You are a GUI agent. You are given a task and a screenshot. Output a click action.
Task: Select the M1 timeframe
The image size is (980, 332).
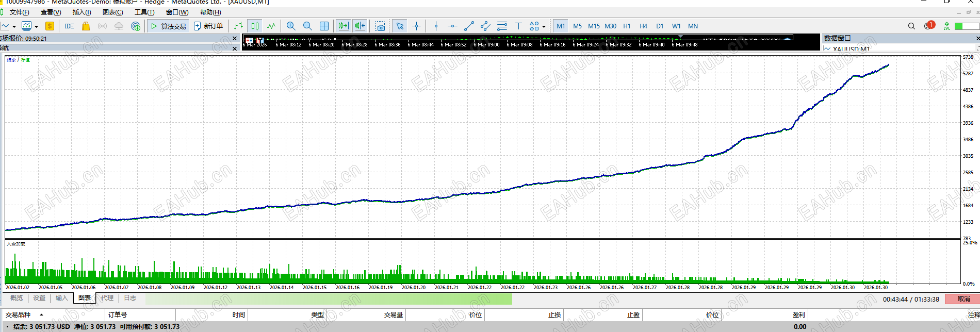click(561, 26)
